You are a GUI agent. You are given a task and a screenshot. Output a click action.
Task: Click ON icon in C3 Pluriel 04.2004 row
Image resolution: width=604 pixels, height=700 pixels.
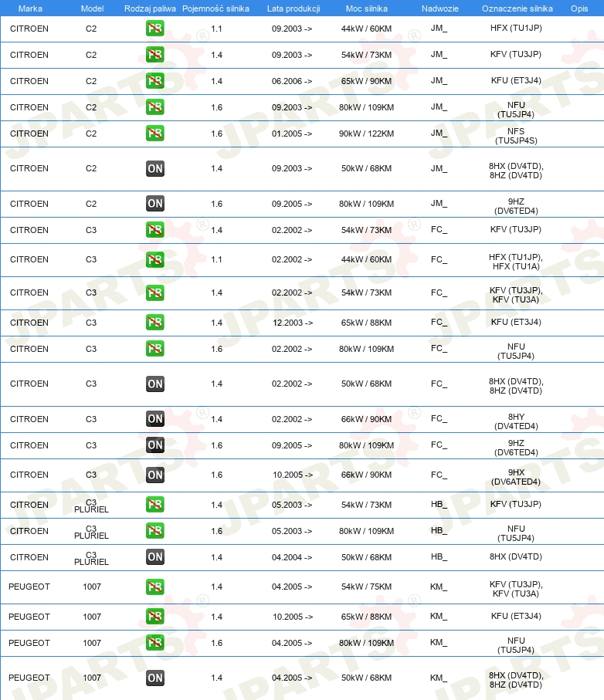[x=155, y=557]
